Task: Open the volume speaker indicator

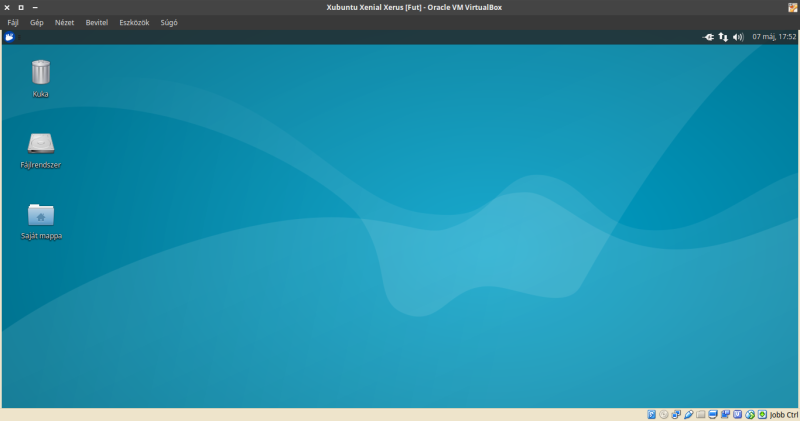Action: pyautogui.click(x=738, y=37)
